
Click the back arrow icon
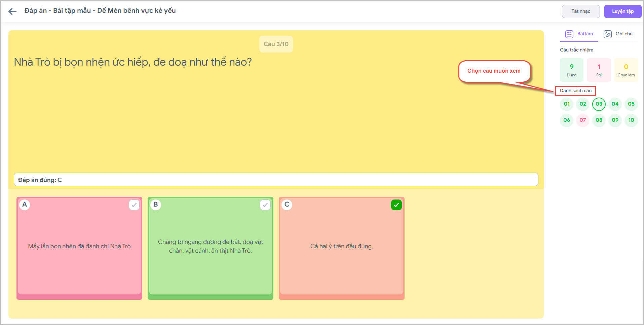tap(12, 11)
